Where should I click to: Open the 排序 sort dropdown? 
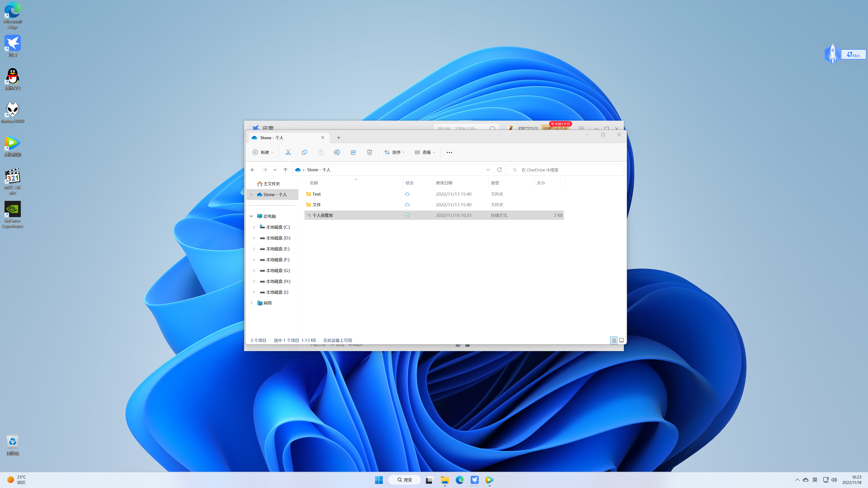point(395,152)
